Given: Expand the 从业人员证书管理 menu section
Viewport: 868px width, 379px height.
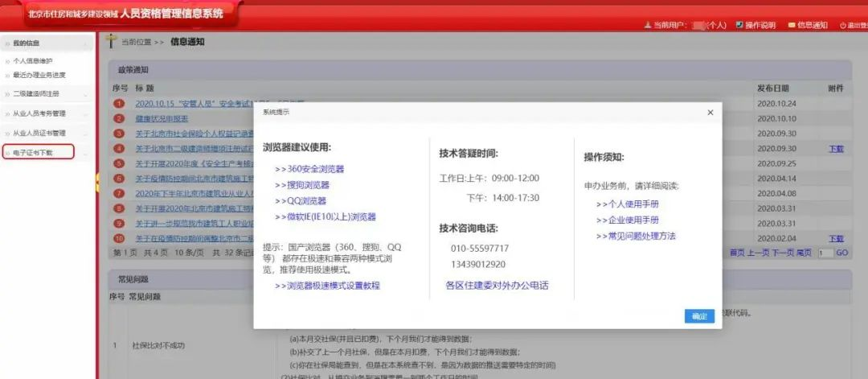Looking at the screenshot, I should pyautogui.click(x=47, y=133).
